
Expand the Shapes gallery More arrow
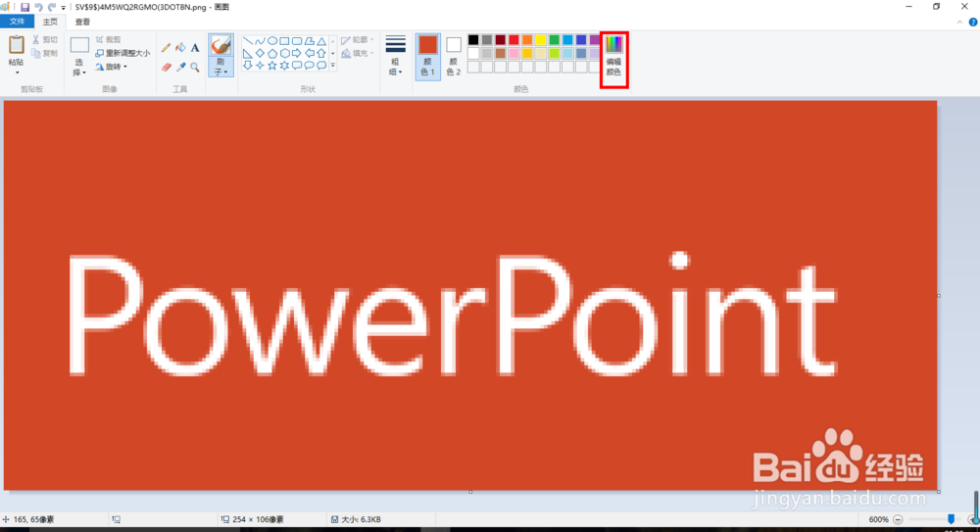[333, 65]
